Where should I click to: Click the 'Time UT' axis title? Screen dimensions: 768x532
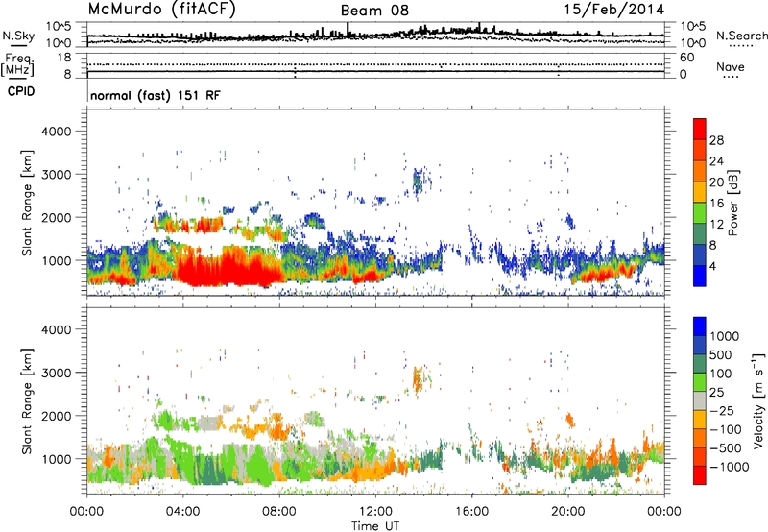(375, 526)
